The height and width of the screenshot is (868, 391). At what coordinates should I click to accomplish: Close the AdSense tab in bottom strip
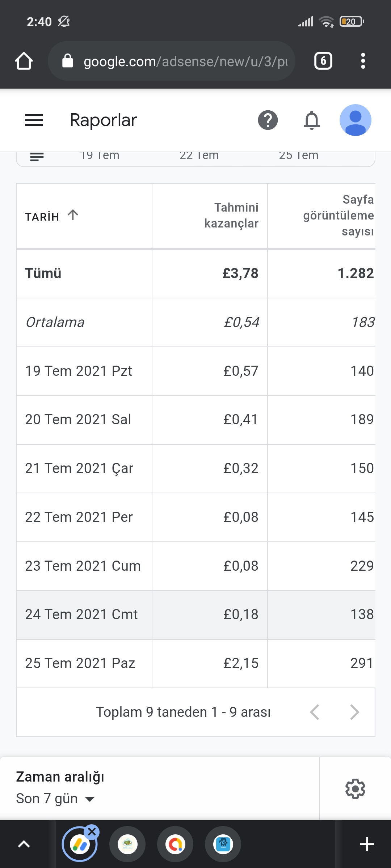pyautogui.click(x=92, y=831)
